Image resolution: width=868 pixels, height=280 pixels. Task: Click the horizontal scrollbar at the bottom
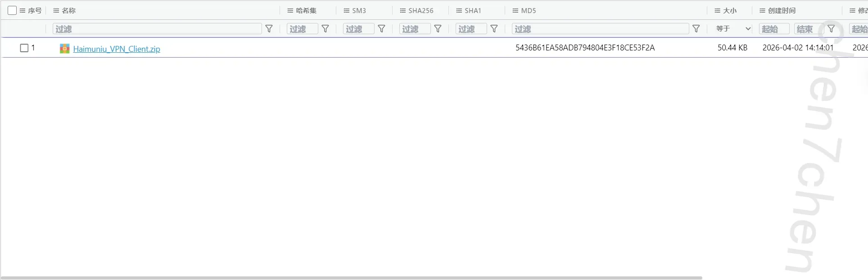(351, 278)
